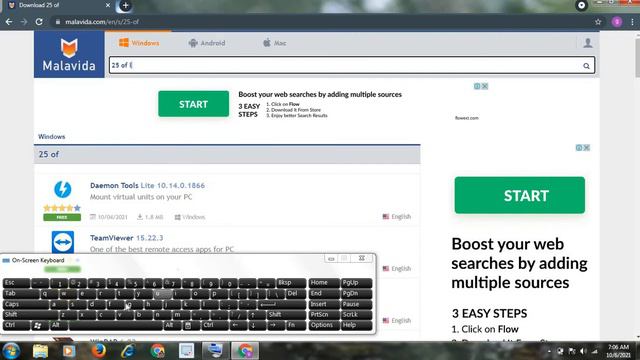Click PrtScn on the On-Screen Keyboard
Image resolution: width=640 pixels, height=360 pixels.
click(324, 314)
